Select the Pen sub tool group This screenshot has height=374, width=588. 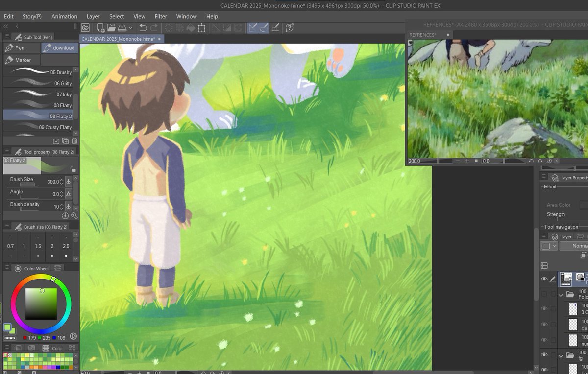(x=21, y=48)
